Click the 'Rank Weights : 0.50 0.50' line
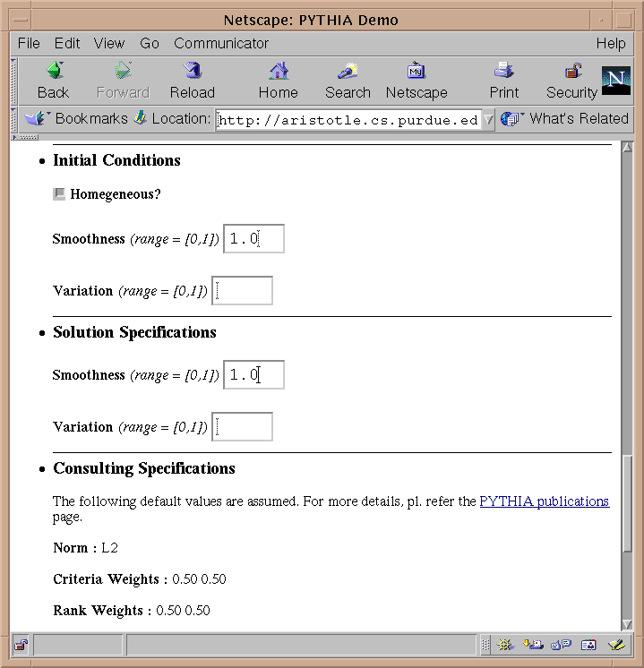 (x=132, y=611)
